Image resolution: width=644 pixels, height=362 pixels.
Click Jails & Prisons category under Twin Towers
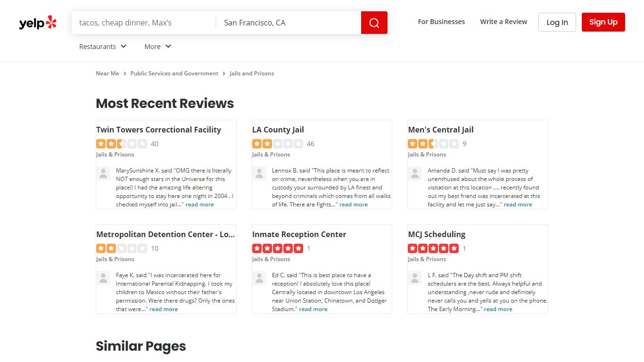[116, 155]
